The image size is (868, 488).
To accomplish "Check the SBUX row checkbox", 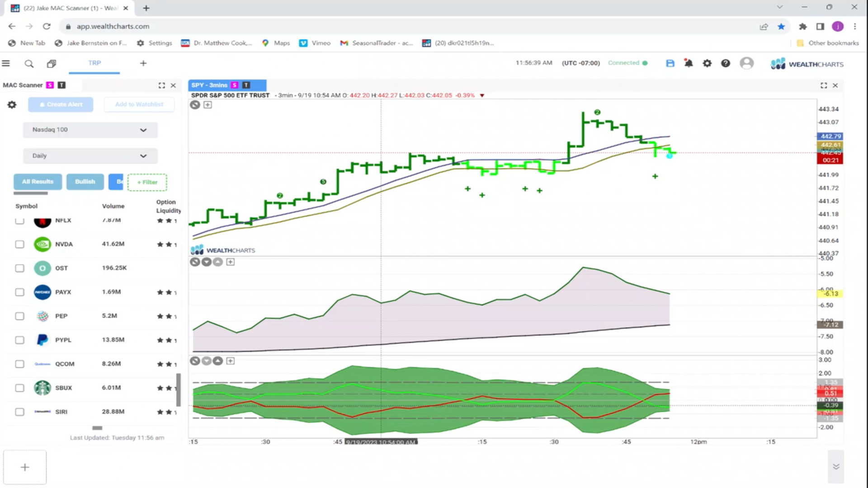I will point(19,388).
